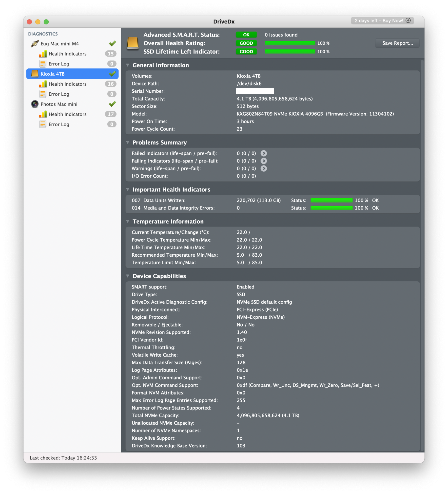Open Health Indicators under Photos Mac mini
Viewport: 448px width, 494px height.
click(67, 114)
